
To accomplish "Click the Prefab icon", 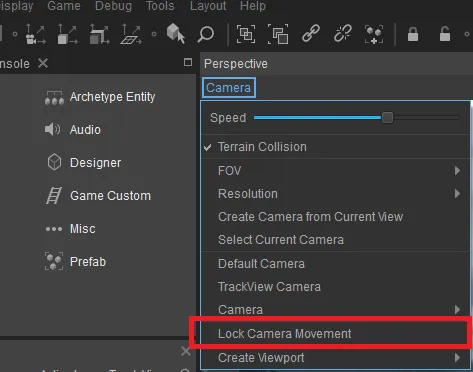I will [x=54, y=261].
